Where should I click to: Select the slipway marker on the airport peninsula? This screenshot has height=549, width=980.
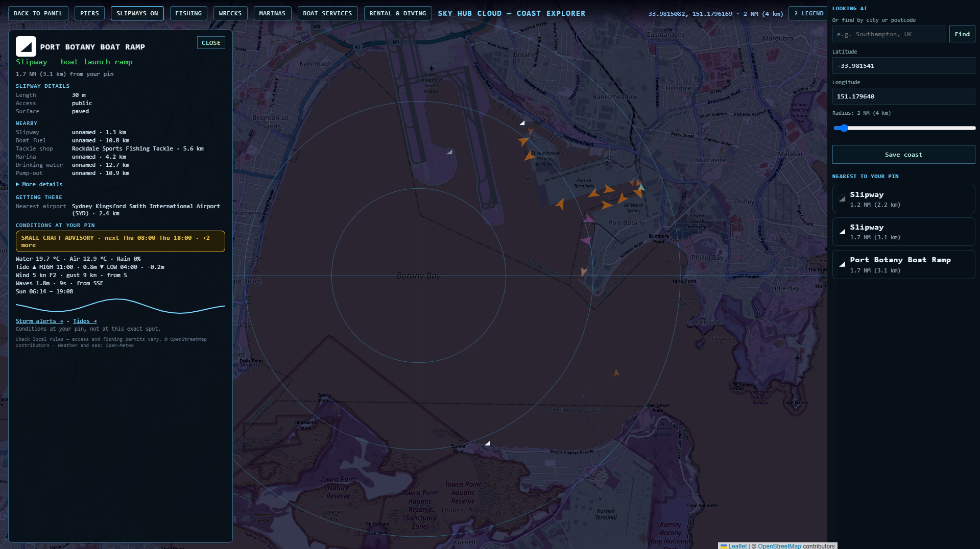[x=449, y=152]
